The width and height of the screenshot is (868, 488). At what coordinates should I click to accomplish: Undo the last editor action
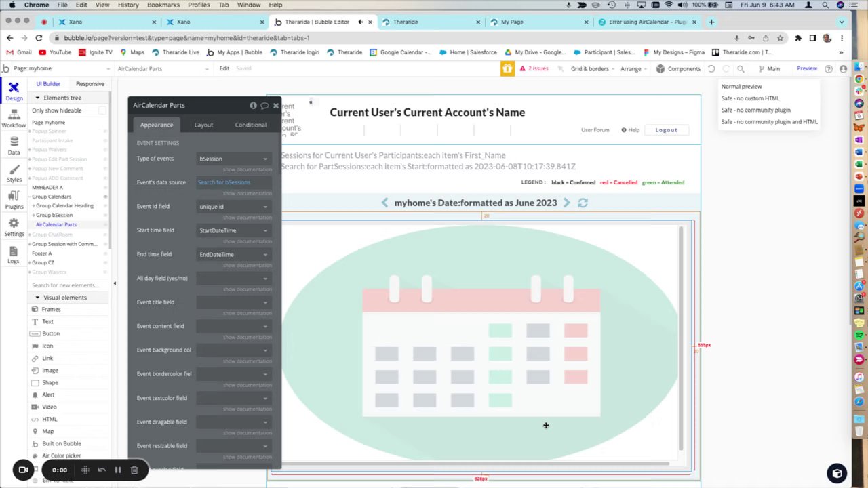711,68
